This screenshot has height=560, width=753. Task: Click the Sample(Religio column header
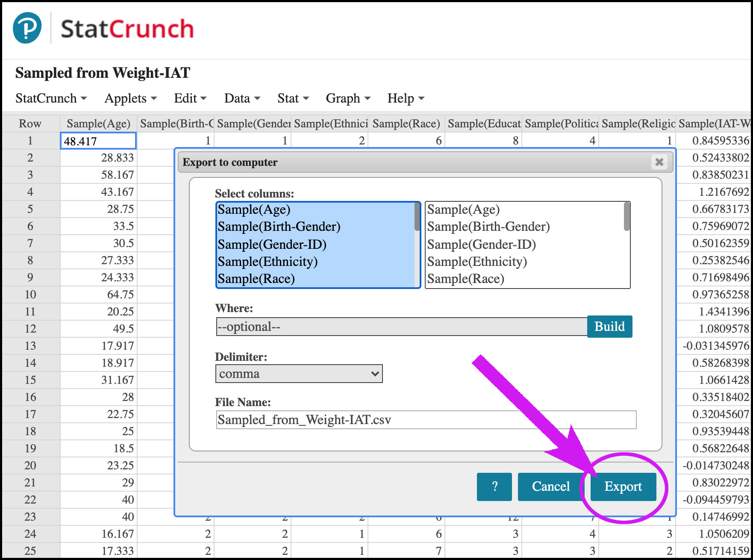[637, 124]
